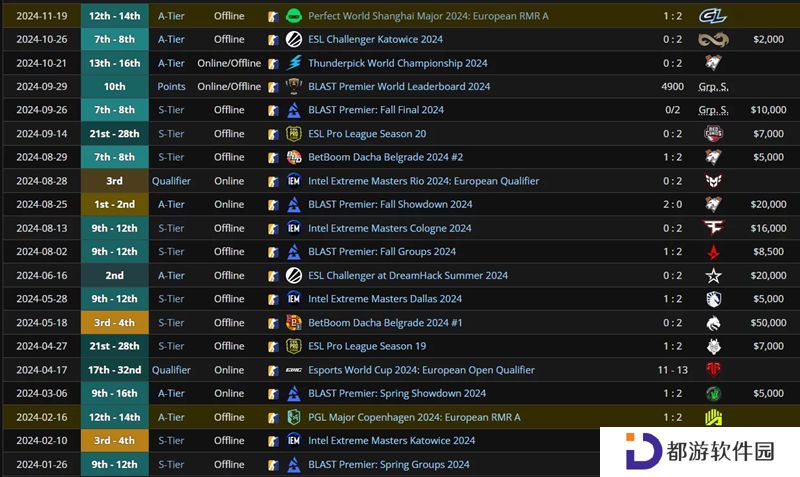Open ESL Pro League Season 20 link

pyautogui.click(x=367, y=134)
